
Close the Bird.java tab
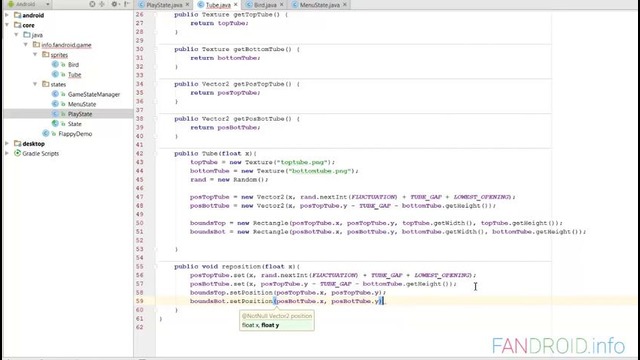pos(281,4)
